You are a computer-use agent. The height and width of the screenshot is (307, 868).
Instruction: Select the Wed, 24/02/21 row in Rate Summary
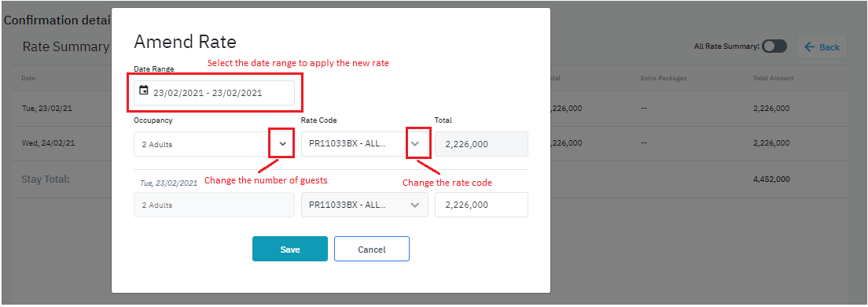point(433,143)
